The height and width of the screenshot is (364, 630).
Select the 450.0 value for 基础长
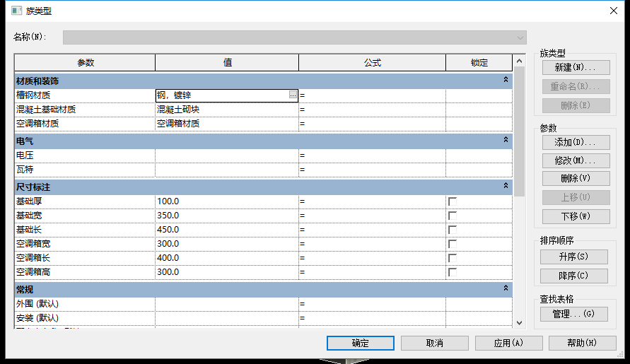coord(226,230)
